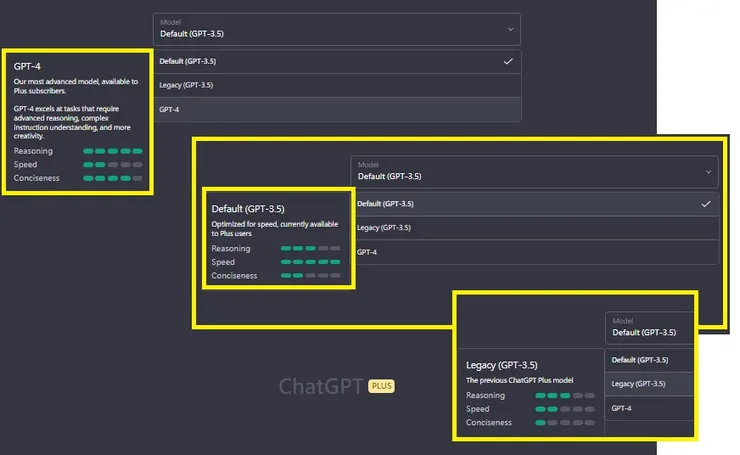Click the Speed rating bar in the Default card

coord(310,262)
